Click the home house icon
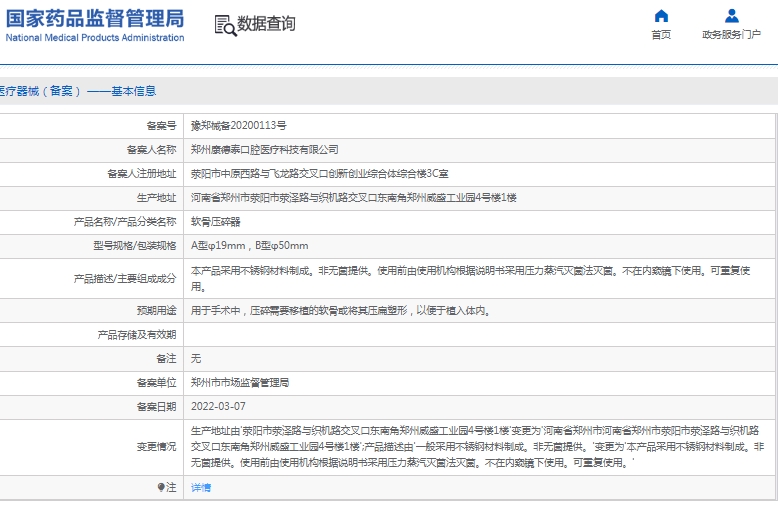Image resolution: width=778 pixels, height=505 pixels. tap(661, 16)
